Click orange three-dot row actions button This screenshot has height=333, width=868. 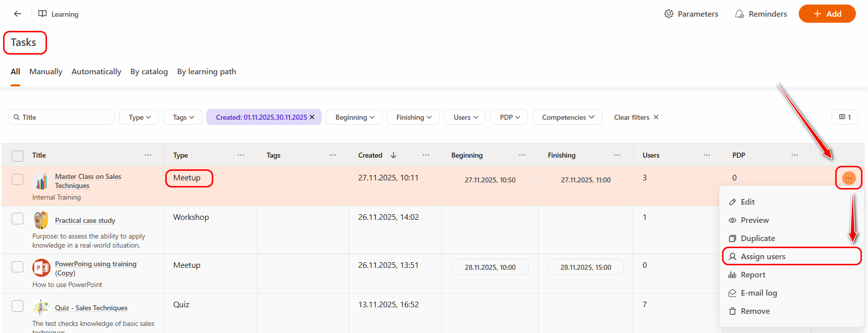click(x=848, y=178)
